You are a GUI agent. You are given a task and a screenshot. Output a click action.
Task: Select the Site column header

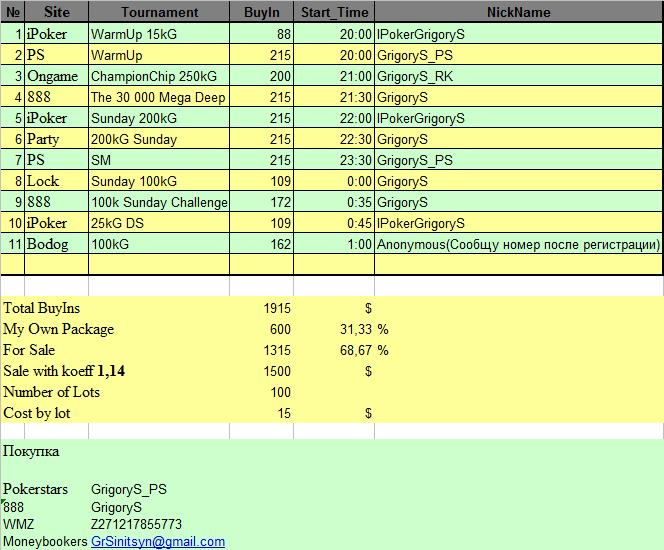pos(56,12)
